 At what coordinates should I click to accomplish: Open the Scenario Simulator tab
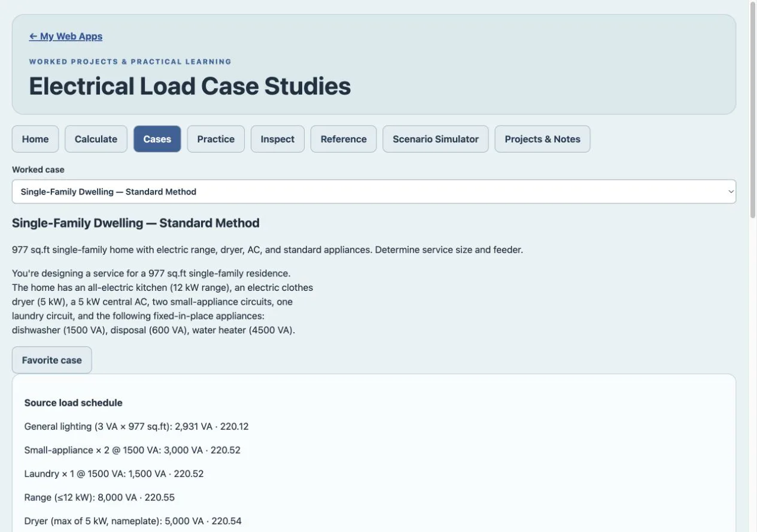[x=436, y=139]
